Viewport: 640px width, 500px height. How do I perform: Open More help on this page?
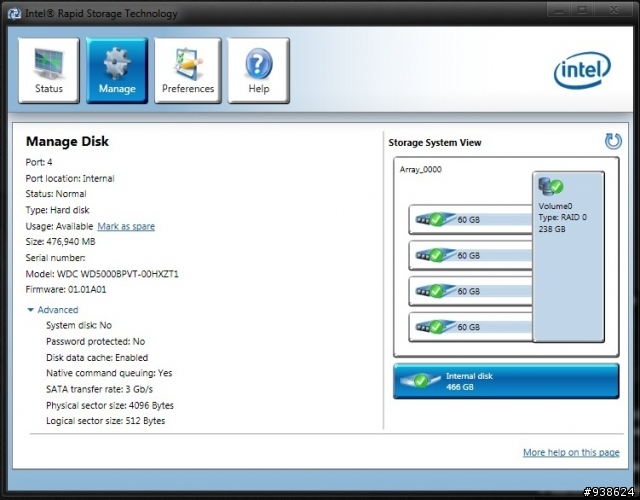pyautogui.click(x=571, y=452)
